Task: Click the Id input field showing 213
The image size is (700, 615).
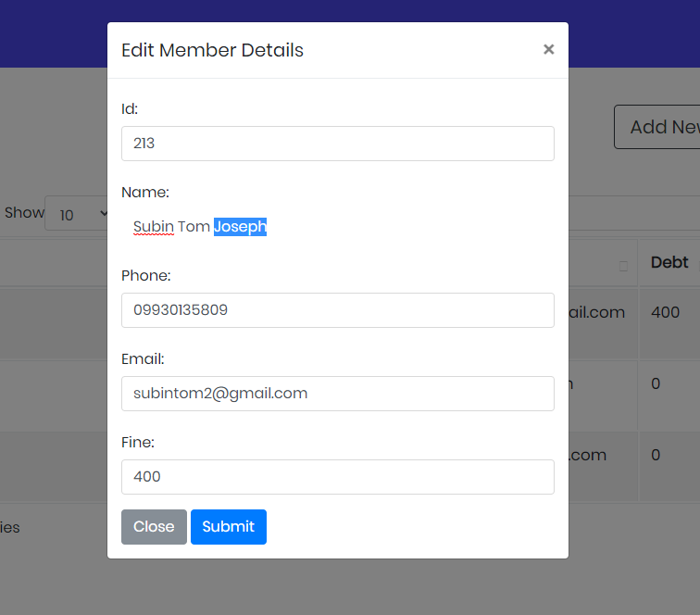Action: pyautogui.click(x=337, y=144)
